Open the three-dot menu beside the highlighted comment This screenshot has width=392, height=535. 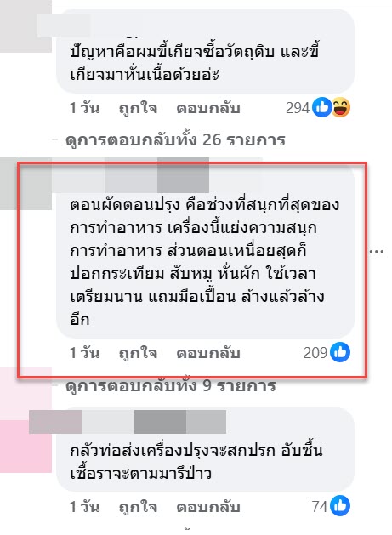tap(377, 252)
